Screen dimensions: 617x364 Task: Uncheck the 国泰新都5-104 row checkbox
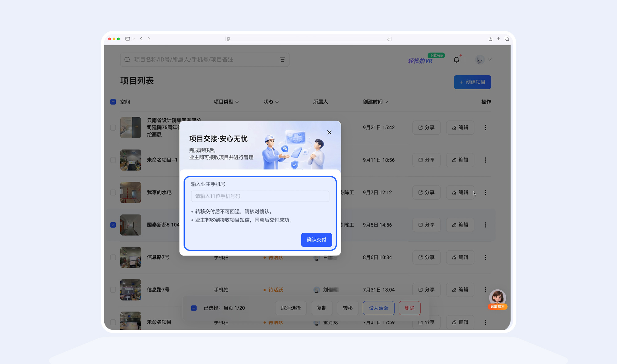coord(113,225)
